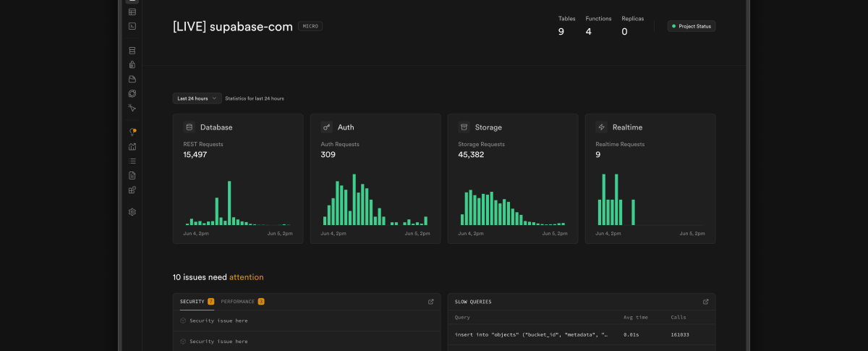Screen dimensions: 868x351
Task: Click the 10 issues need attention heading
Action: 218,277
